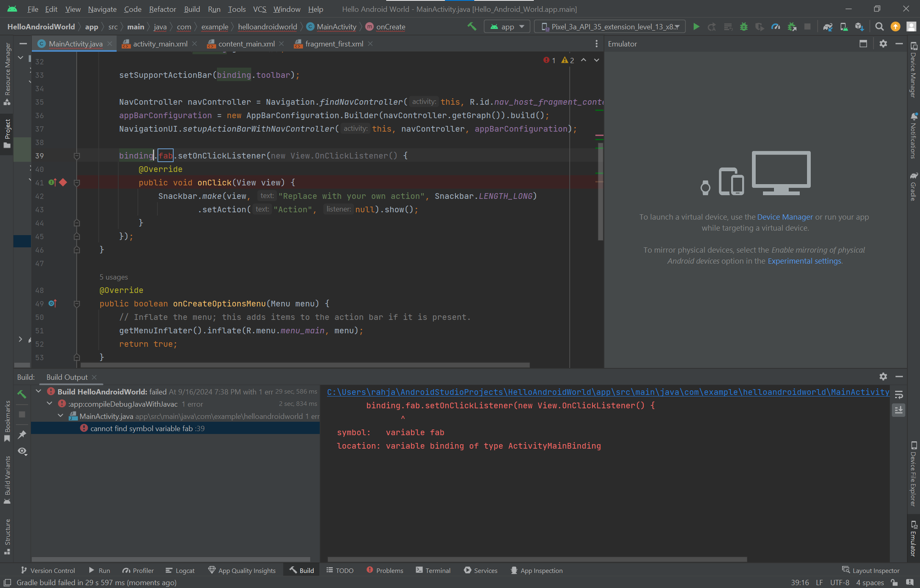Screen dimensions: 920x588
Task: Open the Experimental settings link
Action: (804, 261)
